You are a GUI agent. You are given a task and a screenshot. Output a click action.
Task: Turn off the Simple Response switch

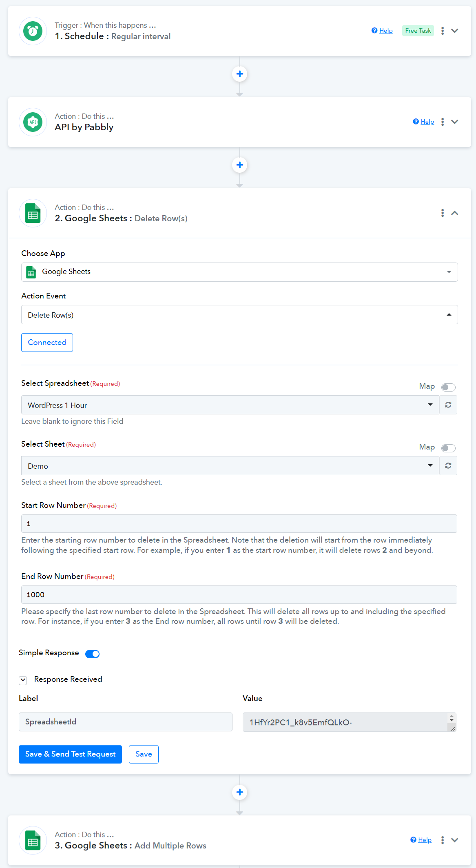(x=93, y=654)
